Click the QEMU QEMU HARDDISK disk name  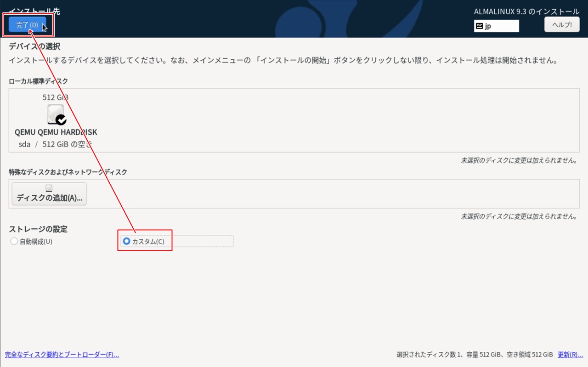click(x=56, y=132)
